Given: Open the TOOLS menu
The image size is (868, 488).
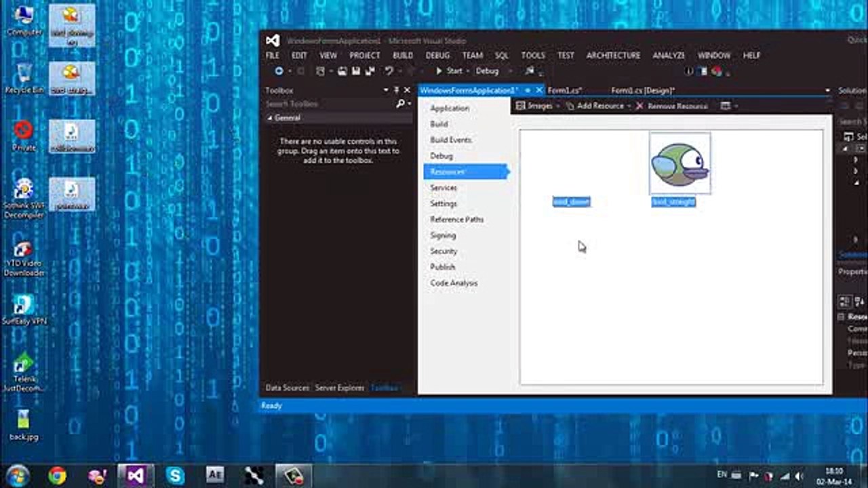Looking at the screenshot, I should tap(533, 56).
